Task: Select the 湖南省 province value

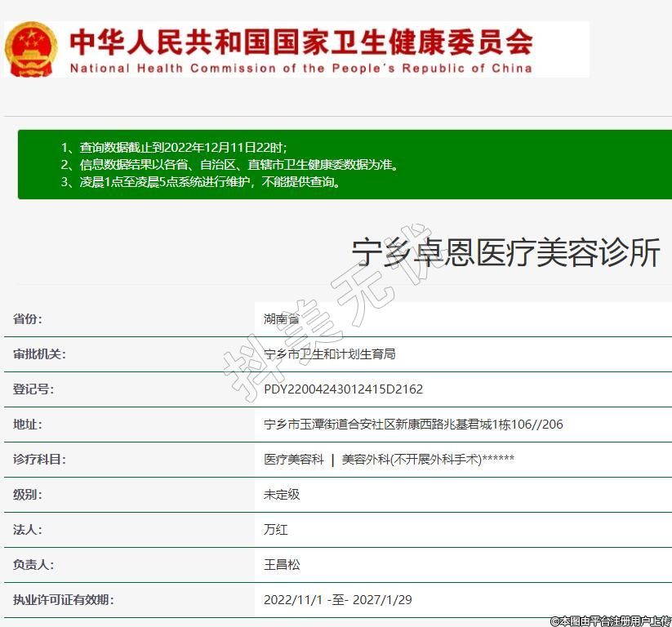Action: 282,319
